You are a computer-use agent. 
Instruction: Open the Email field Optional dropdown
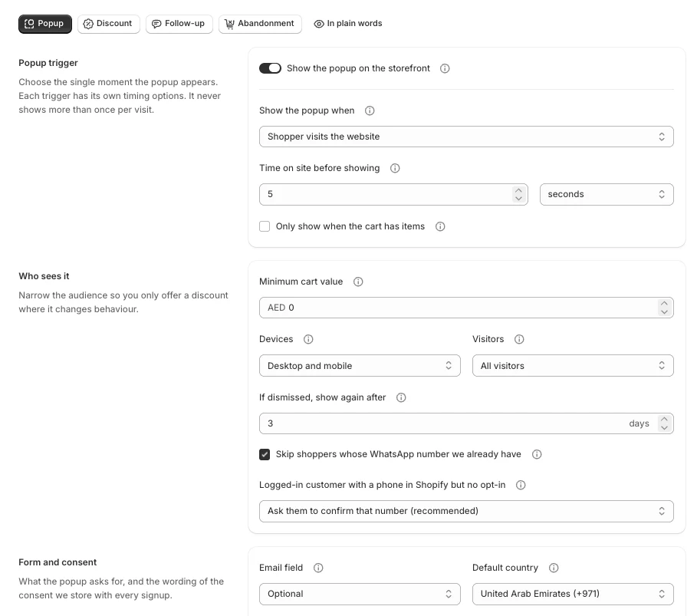pos(360,595)
